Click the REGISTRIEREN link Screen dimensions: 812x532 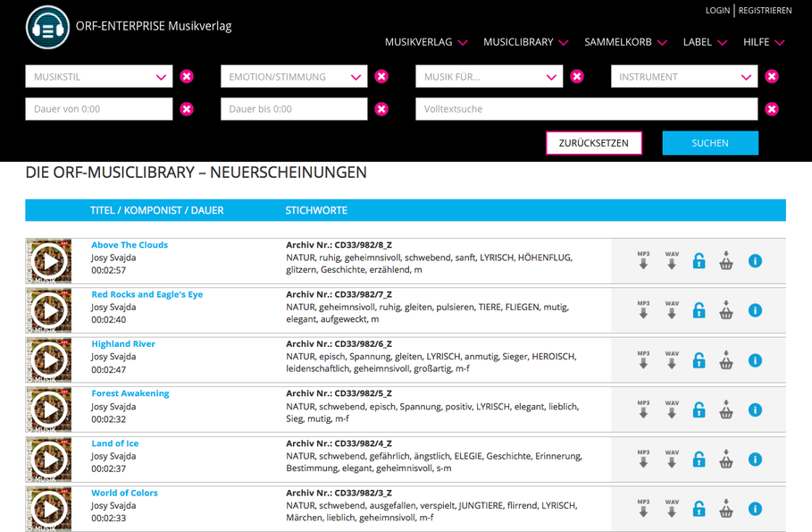tap(765, 11)
